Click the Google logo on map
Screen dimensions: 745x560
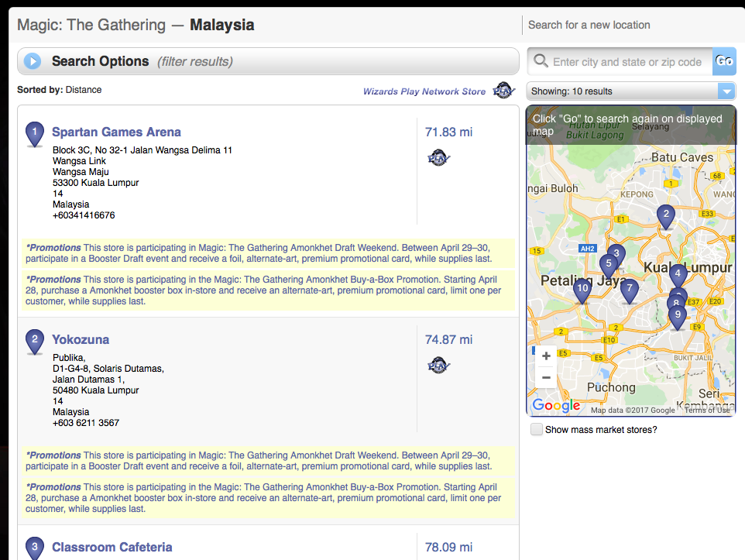(556, 405)
